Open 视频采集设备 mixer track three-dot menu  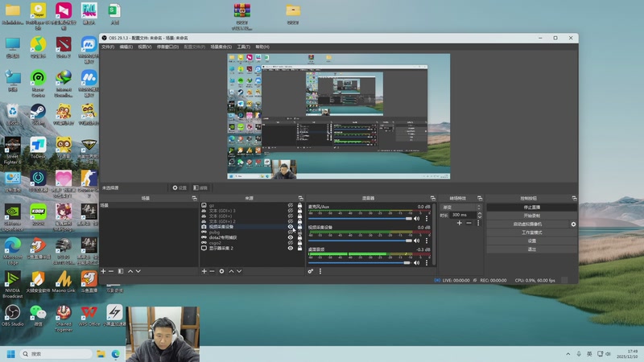click(427, 241)
